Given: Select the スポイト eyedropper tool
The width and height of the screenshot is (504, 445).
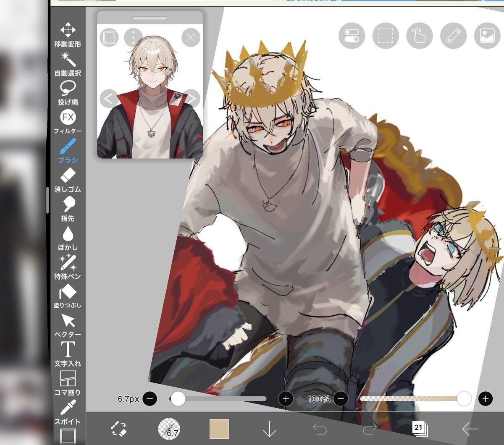Looking at the screenshot, I should [x=68, y=412].
